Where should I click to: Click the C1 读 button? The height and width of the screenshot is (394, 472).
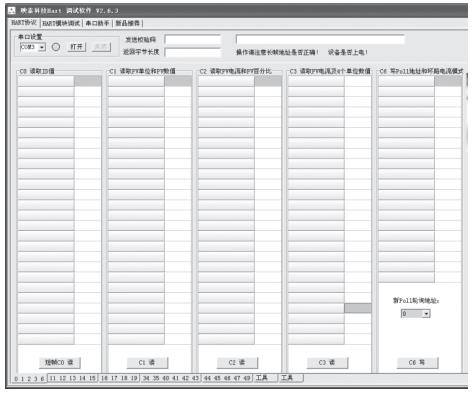(147, 363)
